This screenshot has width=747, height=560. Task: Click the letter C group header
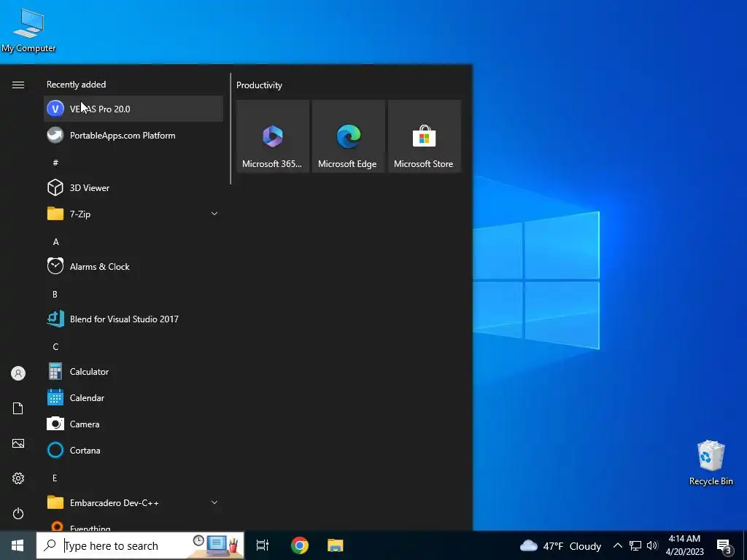coord(55,346)
